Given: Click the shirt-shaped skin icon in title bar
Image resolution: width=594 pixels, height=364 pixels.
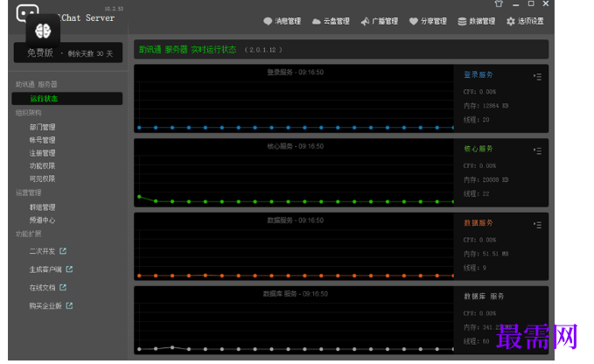Looking at the screenshot, I should (x=499, y=3).
